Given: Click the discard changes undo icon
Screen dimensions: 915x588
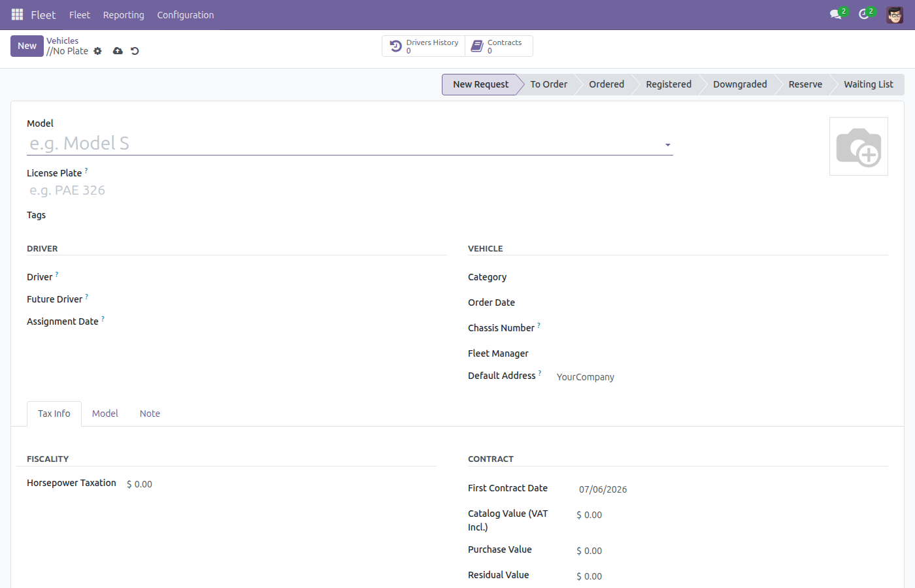Looking at the screenshot, I should coord(135,51).
